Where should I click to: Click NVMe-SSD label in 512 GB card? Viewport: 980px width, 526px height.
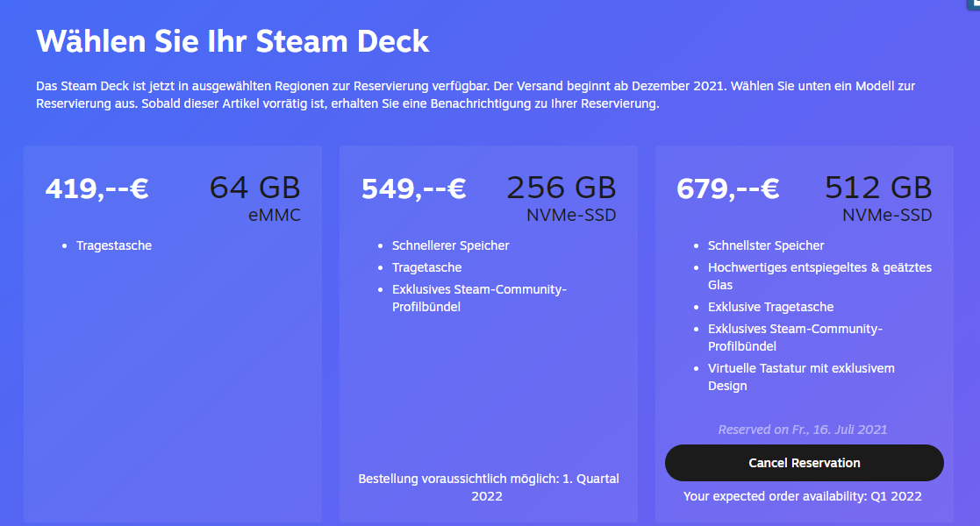(887, 215)
